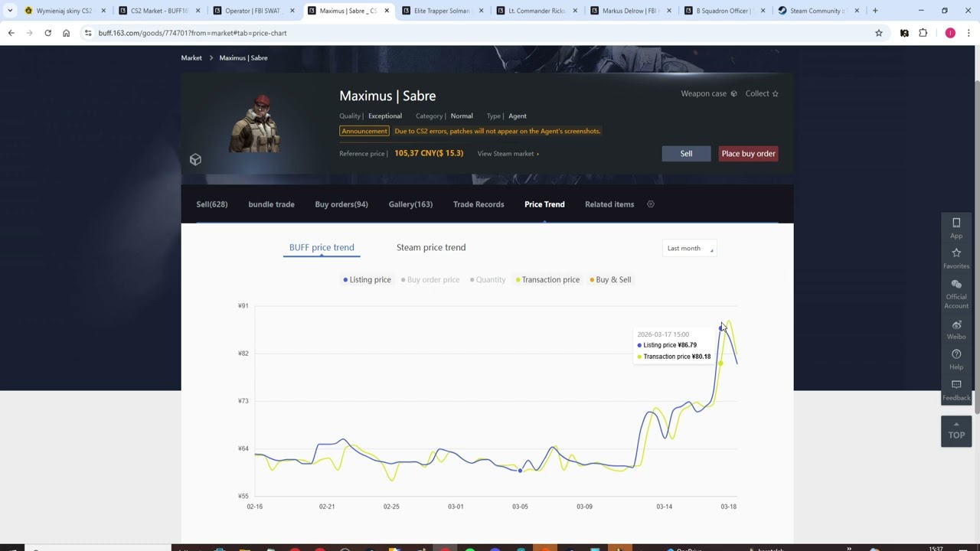Open the Weibo icon in sidebar

click(x=956, y=330)
